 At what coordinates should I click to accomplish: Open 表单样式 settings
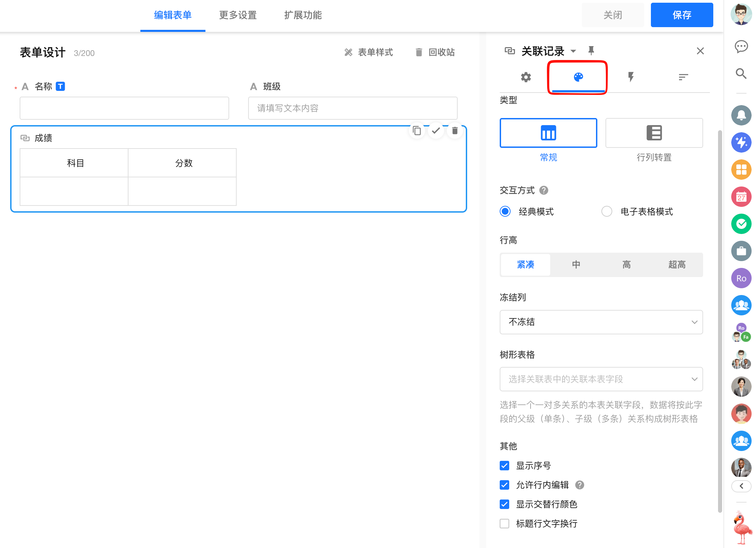coord(369,52)
